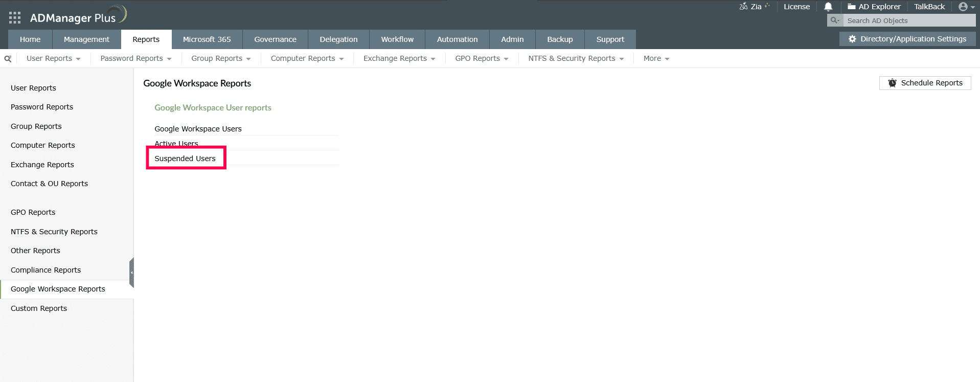Screen dimensions: 980x382
Task: Open GPO Reports in the sidebar
Action: click(33, 212)
